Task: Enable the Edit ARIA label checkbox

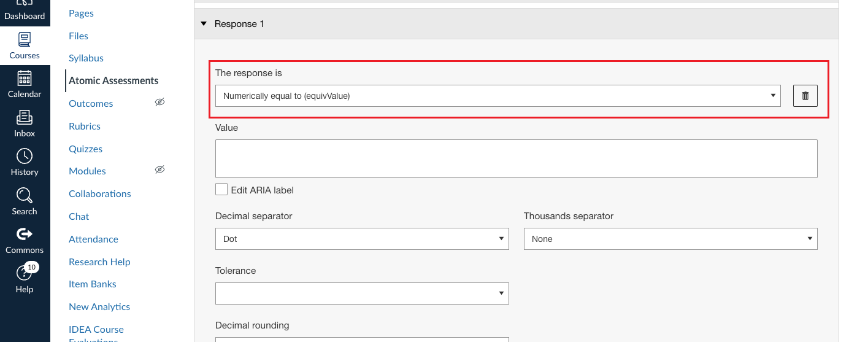Action: (221, 190)
